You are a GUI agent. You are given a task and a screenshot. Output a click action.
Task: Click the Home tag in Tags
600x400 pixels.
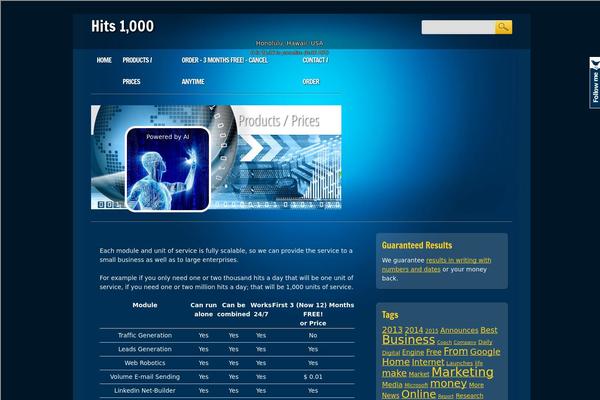tap(396, 362)
